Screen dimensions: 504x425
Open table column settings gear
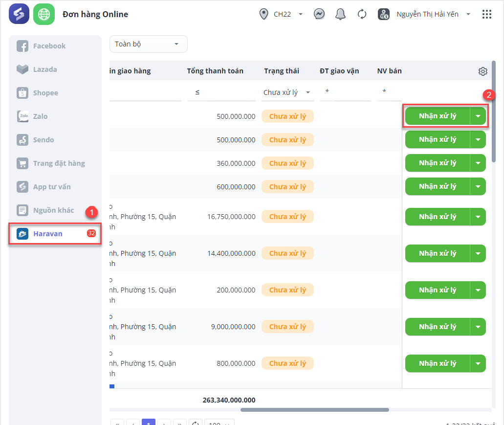(482, 71)
